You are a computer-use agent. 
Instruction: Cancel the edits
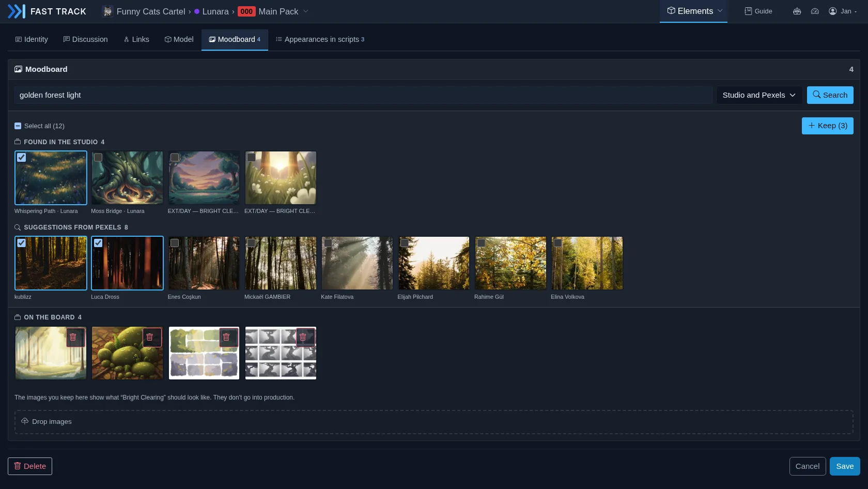point(808,466)
